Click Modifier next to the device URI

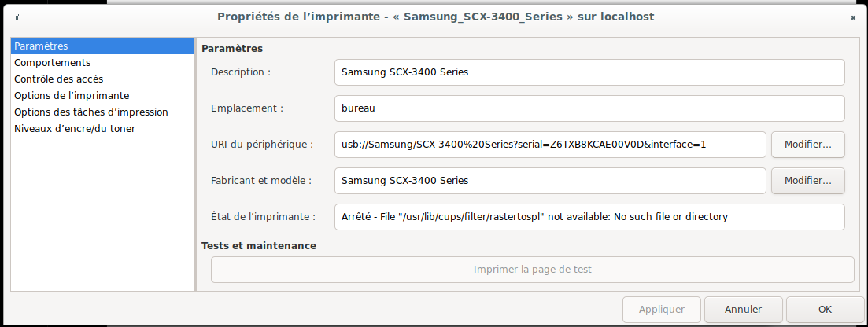(808, 145)
